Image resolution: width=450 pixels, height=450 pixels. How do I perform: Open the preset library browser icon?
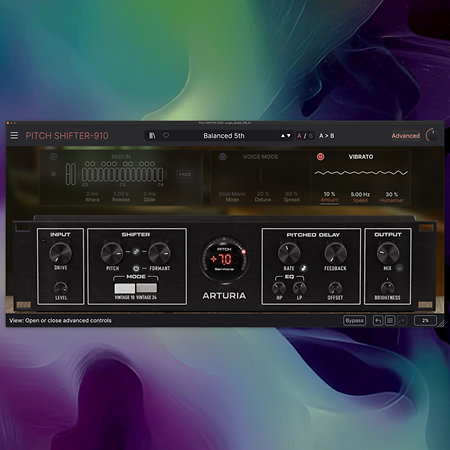152,136
